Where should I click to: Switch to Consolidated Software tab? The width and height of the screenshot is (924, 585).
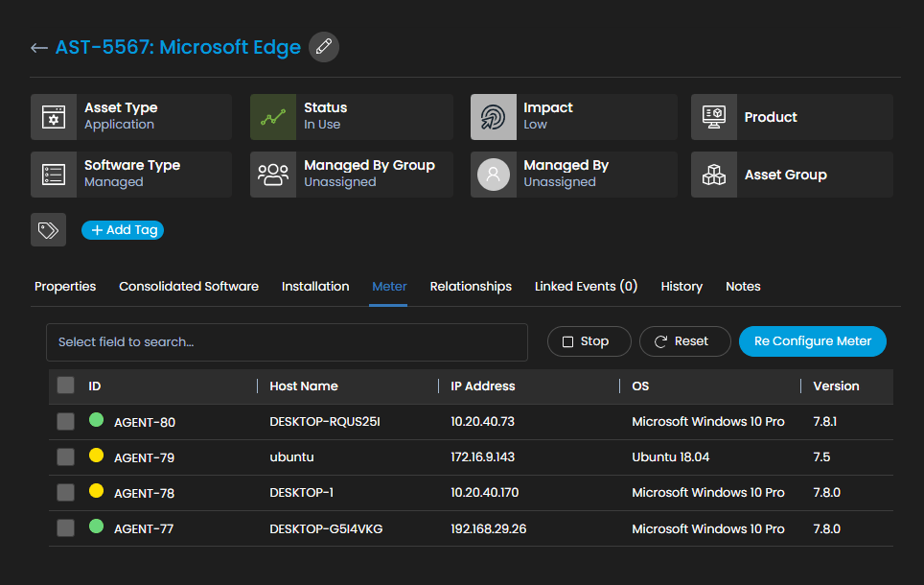click(189, 287)
